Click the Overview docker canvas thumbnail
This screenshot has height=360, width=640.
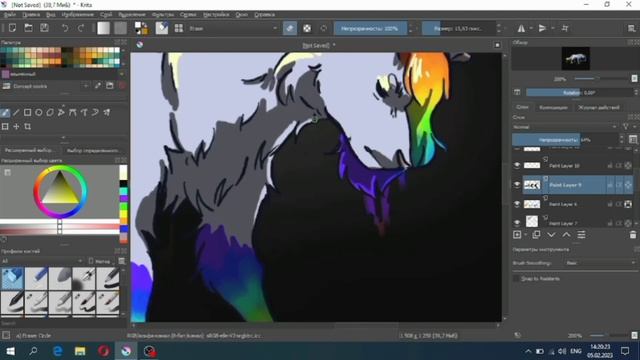click(x=576, y=58)
